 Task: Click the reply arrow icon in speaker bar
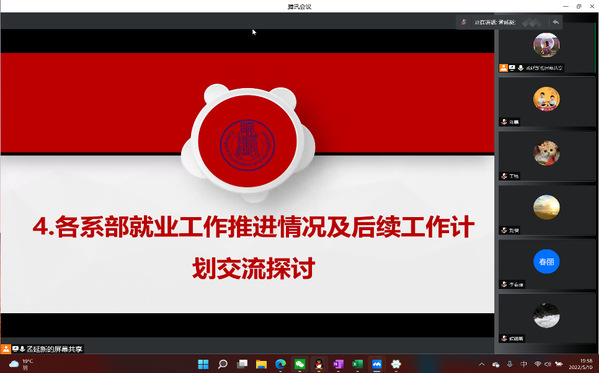(x=556, y=22)
